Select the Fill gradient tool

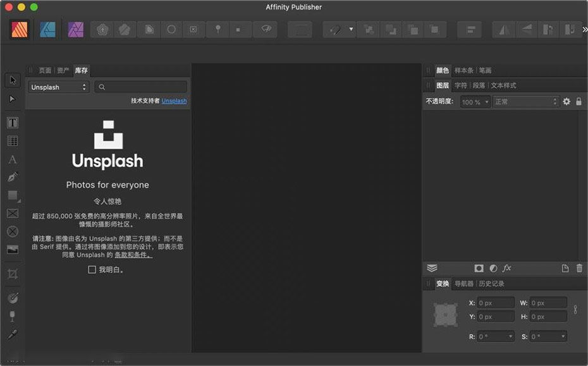[x=13, y=298]
